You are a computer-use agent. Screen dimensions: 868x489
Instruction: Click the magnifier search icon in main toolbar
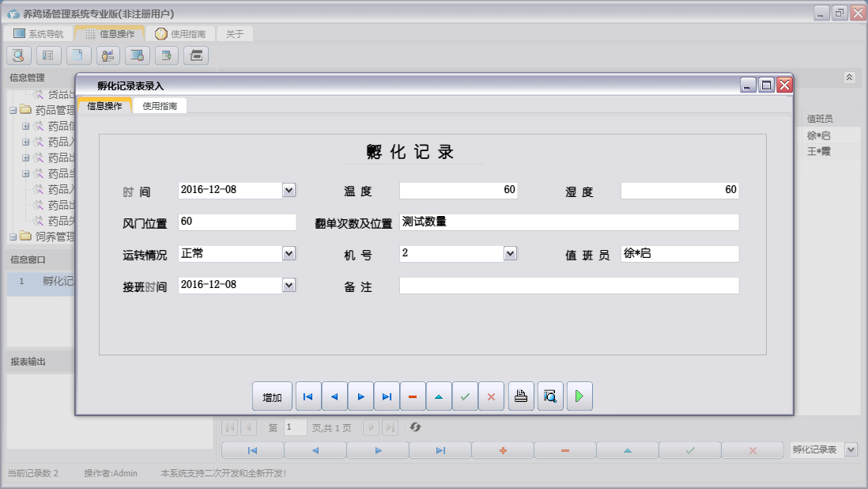pos(19,55)
